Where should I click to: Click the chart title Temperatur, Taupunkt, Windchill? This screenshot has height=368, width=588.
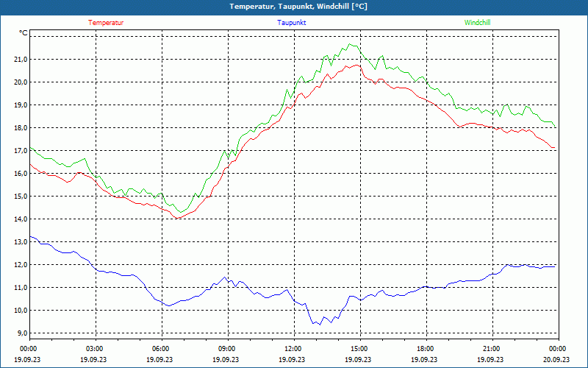click(x=298, y=7)
